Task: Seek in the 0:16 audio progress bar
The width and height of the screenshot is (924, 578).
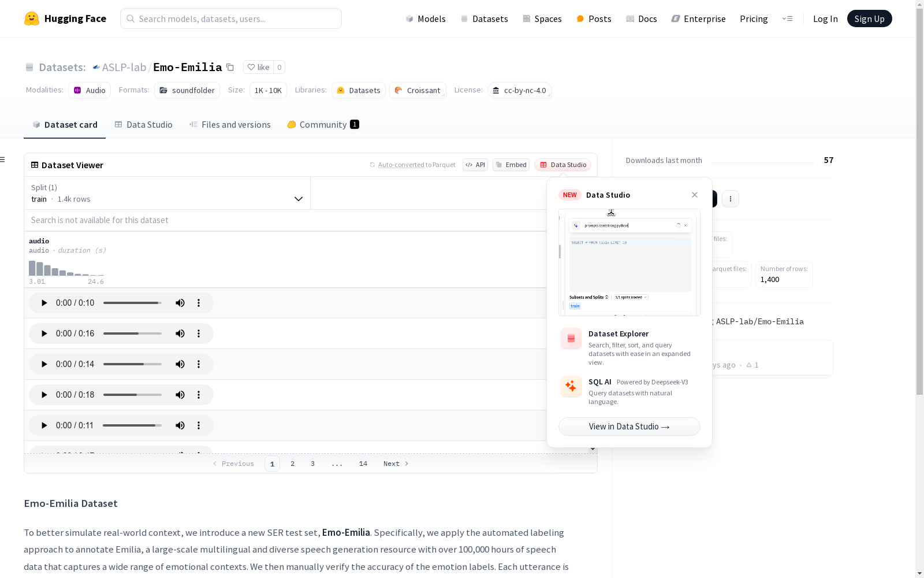Action: pos(132,334)
